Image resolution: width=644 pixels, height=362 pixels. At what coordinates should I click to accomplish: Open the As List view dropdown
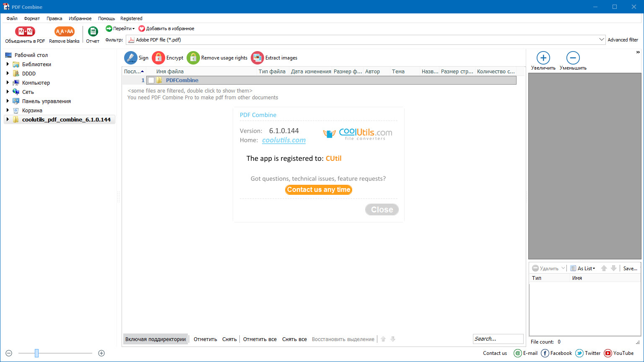(x=583, y=268)
